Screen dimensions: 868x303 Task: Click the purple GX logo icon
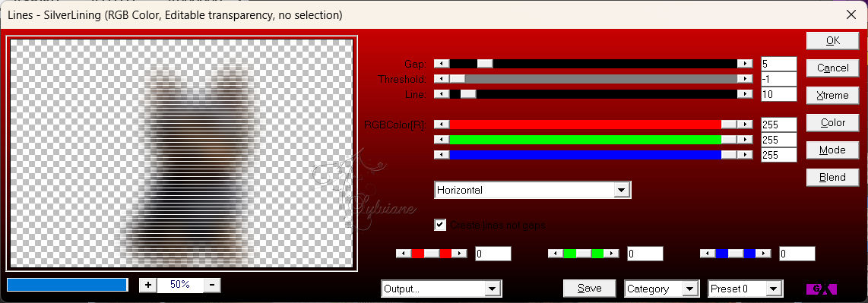[x=821, y=289]
